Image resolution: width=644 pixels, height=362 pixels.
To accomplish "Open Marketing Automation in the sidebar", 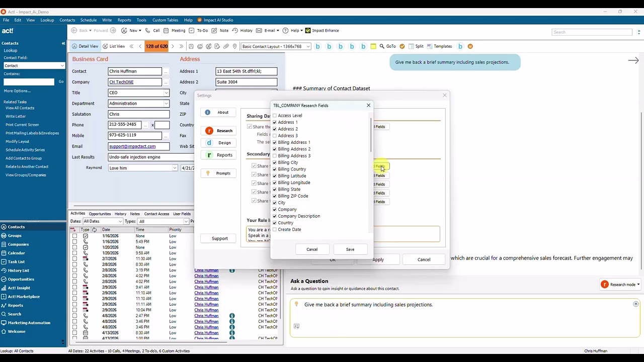I will point(29,323).
